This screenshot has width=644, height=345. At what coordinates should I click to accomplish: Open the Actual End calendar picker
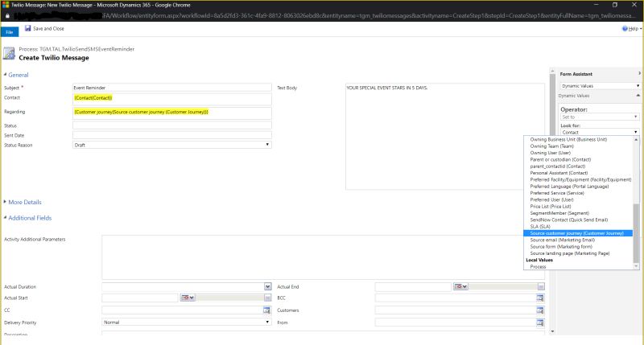pyautogui.click(x=460, y=286)
